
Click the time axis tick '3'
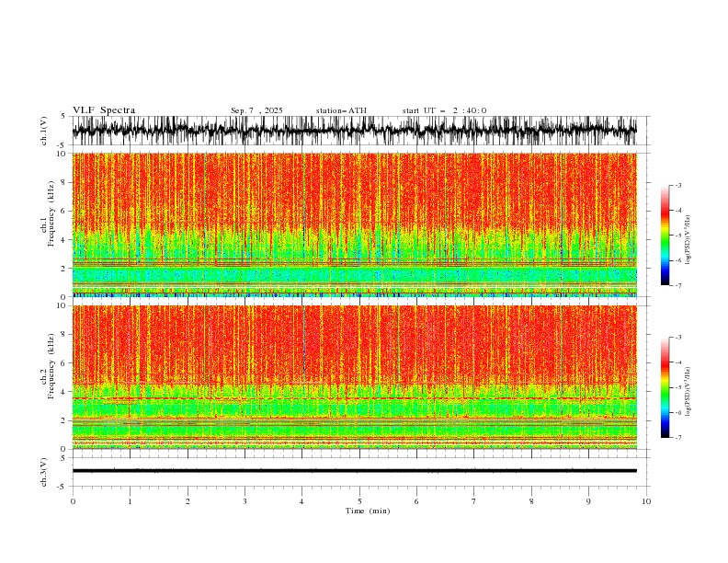tap(245, 501)
